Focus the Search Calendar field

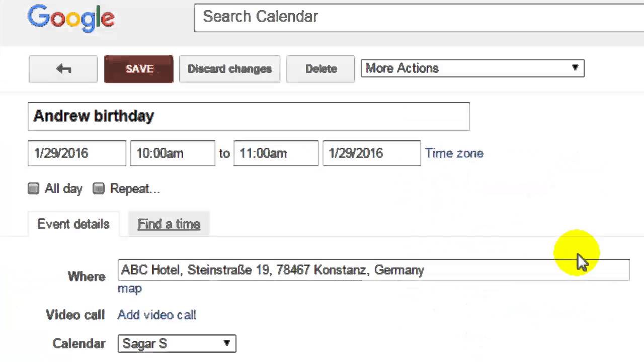[418, 17]
